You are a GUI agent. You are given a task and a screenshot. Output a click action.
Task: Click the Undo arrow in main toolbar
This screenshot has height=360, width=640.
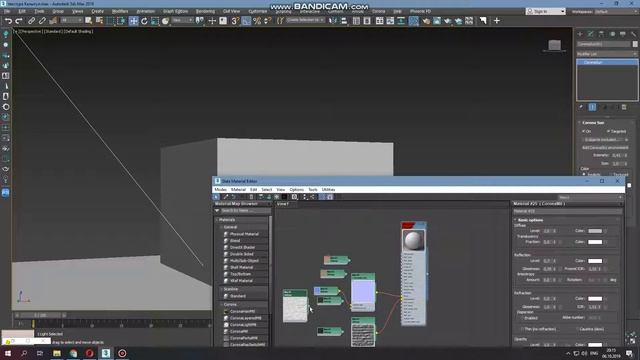click(x=8, y=21)
